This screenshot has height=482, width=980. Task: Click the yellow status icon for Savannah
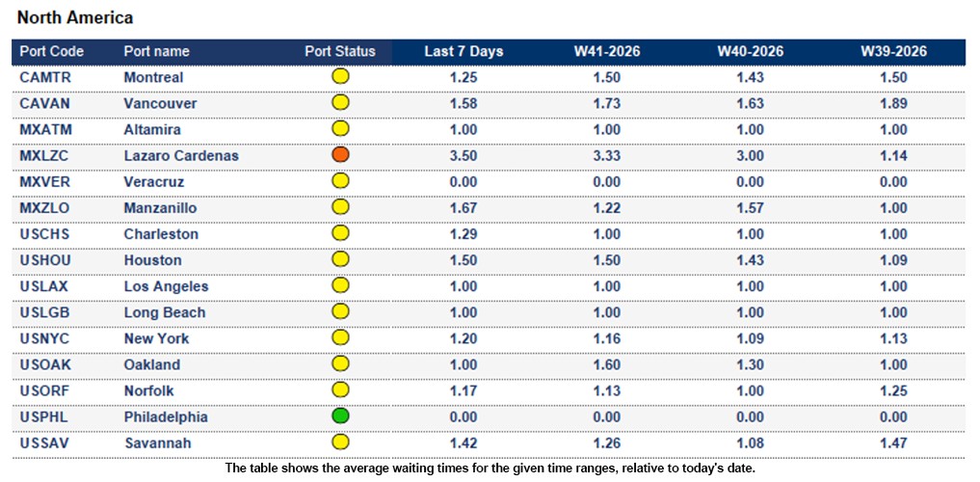coord(340,442)
